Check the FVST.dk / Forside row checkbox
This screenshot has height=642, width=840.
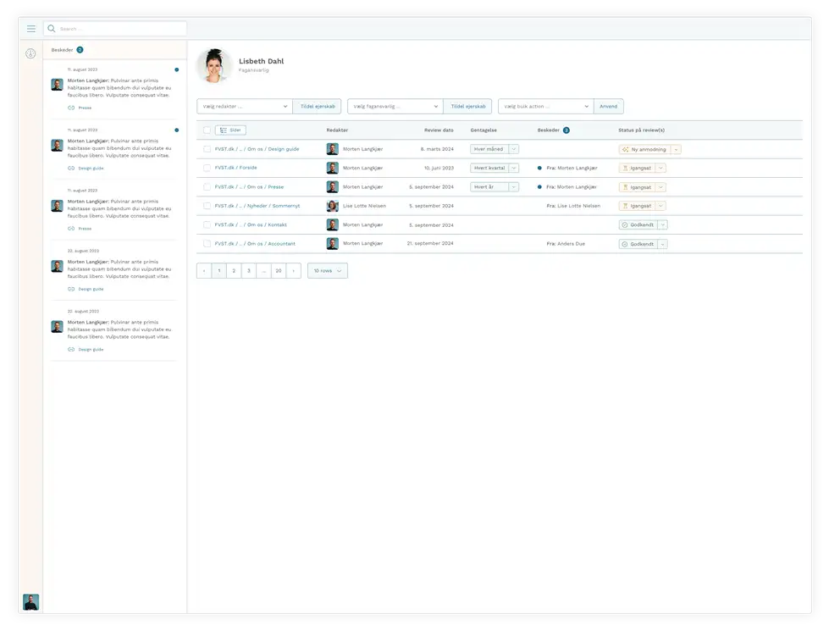(207, 168)
